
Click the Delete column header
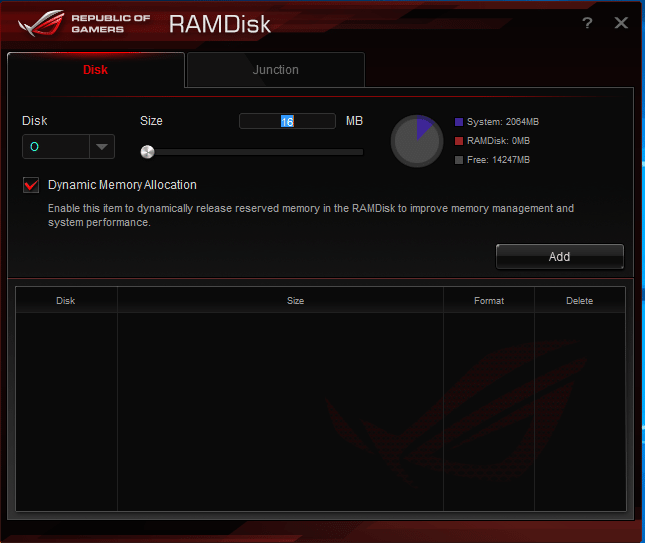pos(580,301)
